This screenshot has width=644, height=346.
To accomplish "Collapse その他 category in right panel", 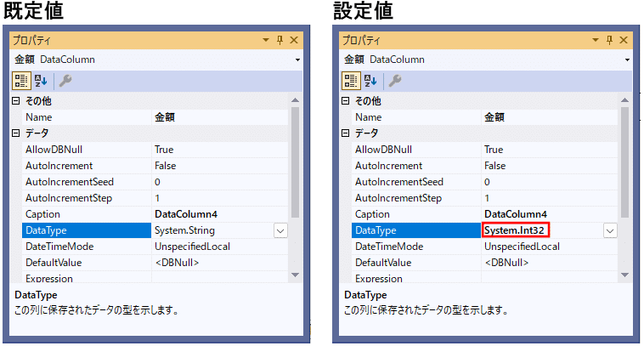I will [x=346, y=100].
